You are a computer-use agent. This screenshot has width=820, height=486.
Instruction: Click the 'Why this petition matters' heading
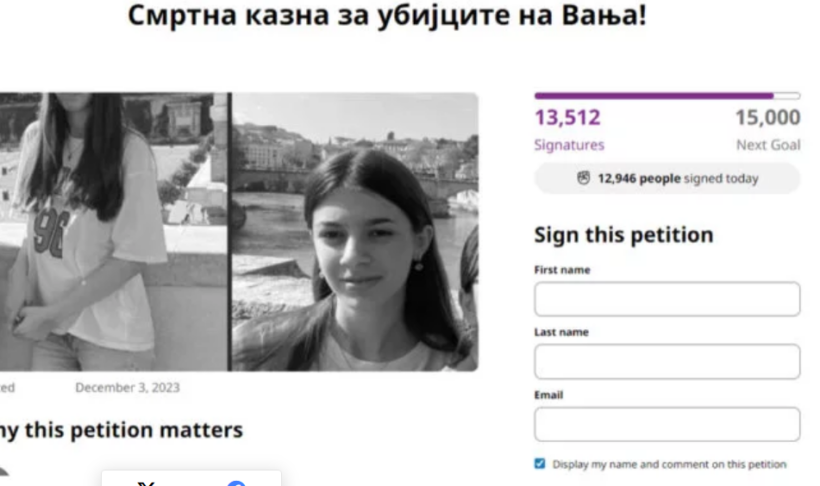121,430
